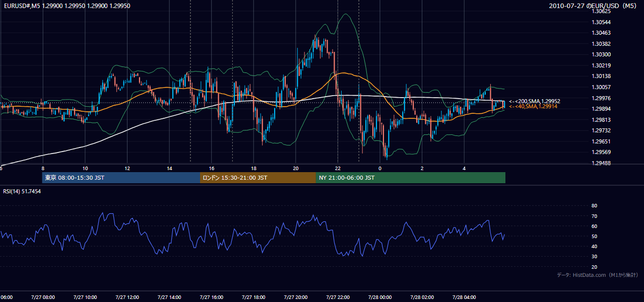Click price axis label 1.29488
This screenshot has height=302, width=644.
(x=601, y=163)
